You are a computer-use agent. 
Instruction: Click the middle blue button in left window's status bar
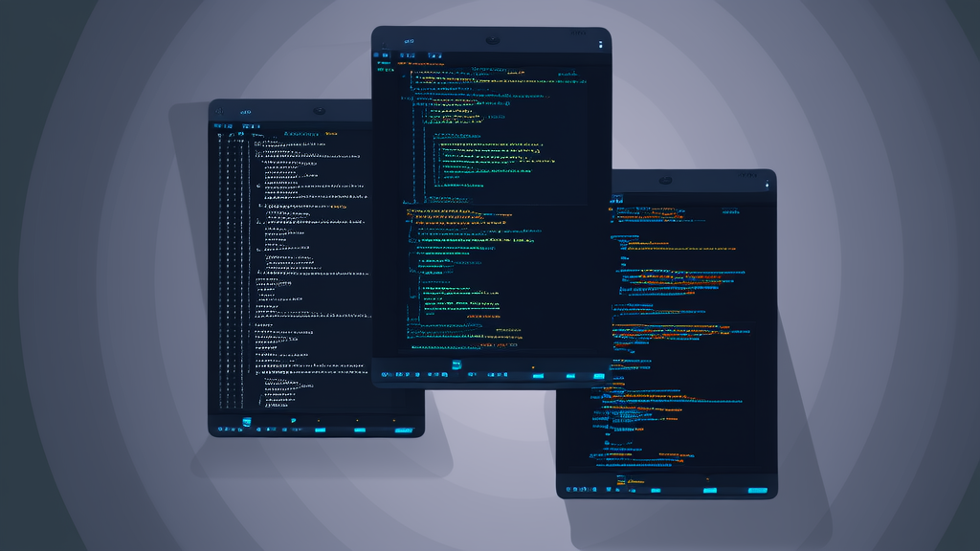click(x=360, y=430)
